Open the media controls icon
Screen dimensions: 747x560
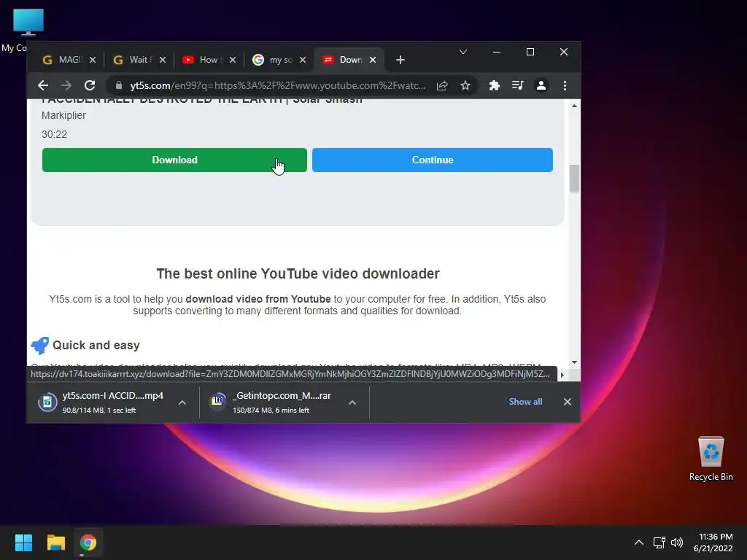[518, 85]
